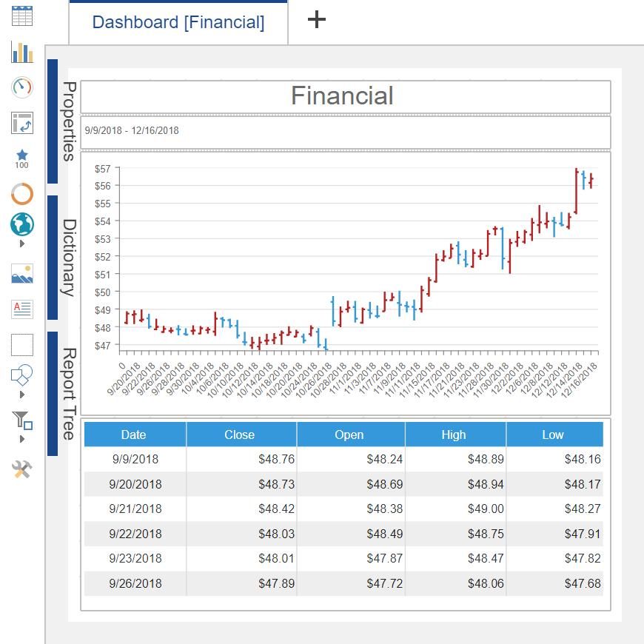Click the 12/16/2018 axis date label

click(x=579, y=381)
